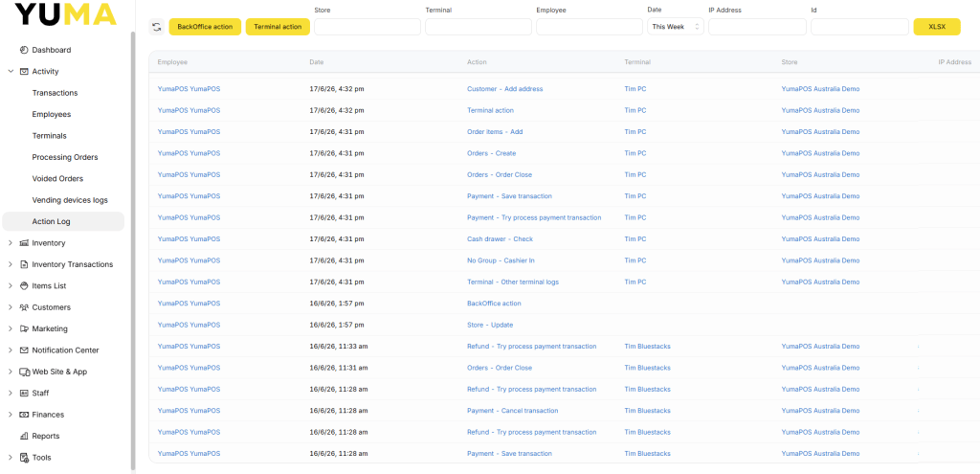
Task: Click the Finances icon in the sidebar
Action: (x=24, y=415)
